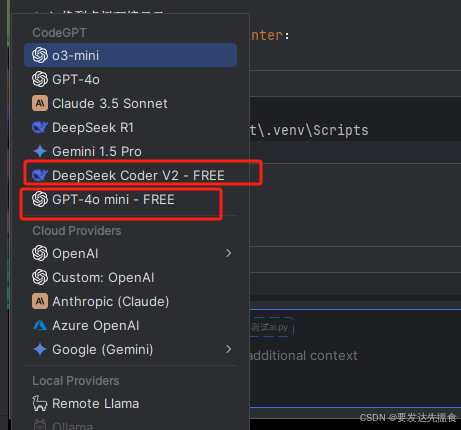Click the Gemini star icon beside Gemini 1.5 Pro
The width and height of the screenshot is (461, 430).
click(x=40, y=151)
